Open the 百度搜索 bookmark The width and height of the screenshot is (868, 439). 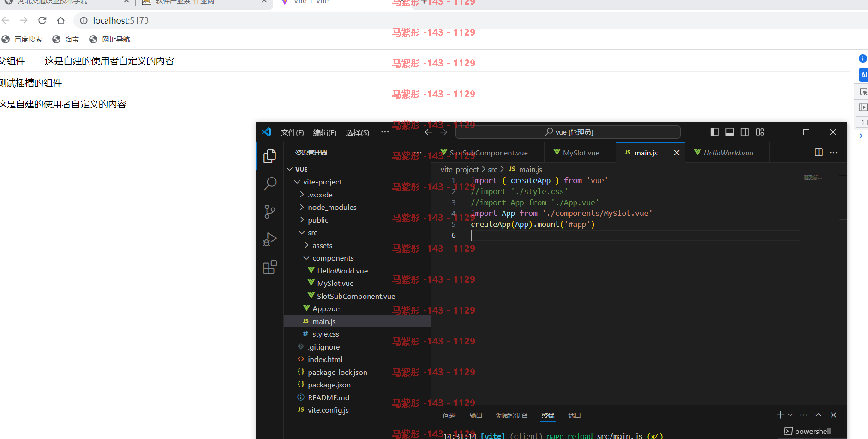pyautogui.click(x=22, y=40)
